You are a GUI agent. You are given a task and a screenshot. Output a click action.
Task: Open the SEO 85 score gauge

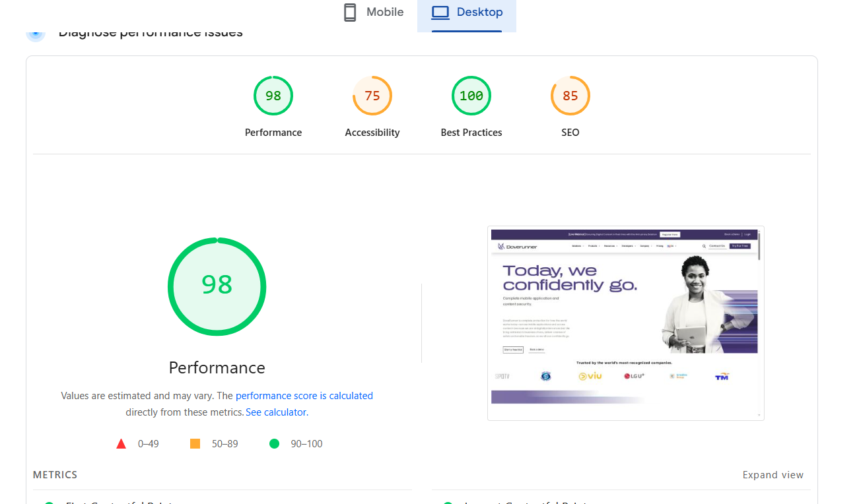[x=570, y=96]
